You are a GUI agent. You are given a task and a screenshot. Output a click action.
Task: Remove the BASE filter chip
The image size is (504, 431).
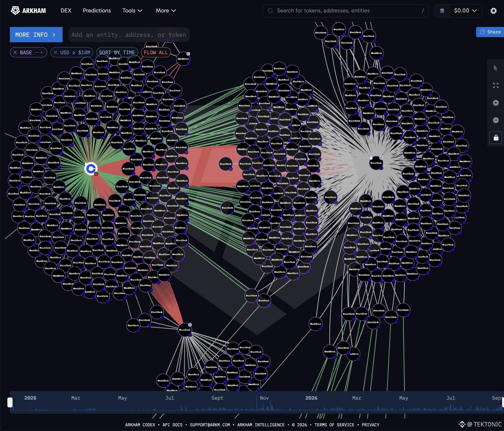click(15, 52)
